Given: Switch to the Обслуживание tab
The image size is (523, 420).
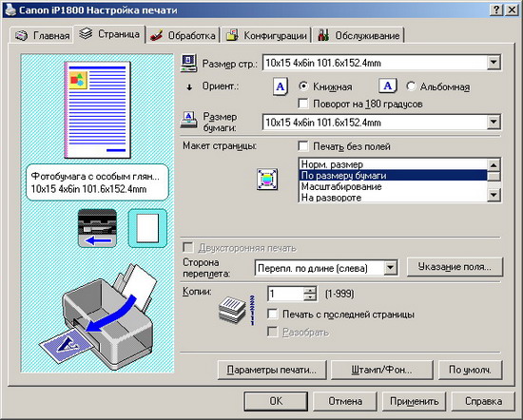Looking at the screenshot, I should click(358, 35).
